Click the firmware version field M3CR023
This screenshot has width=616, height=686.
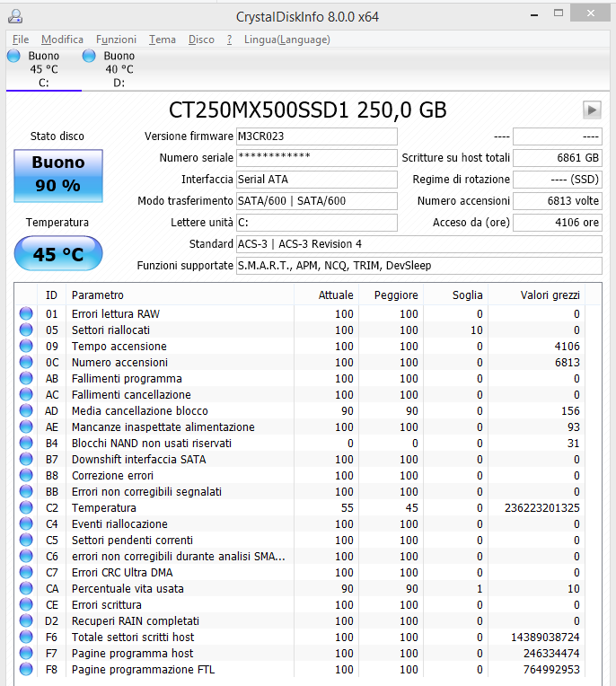pyautogui.click(x=317, y=136)
